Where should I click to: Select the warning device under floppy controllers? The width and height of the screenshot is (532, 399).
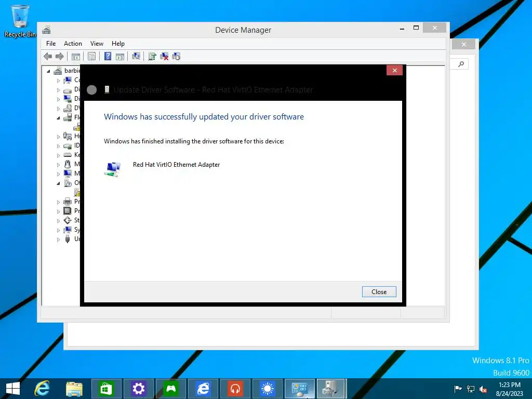(77, 127)
